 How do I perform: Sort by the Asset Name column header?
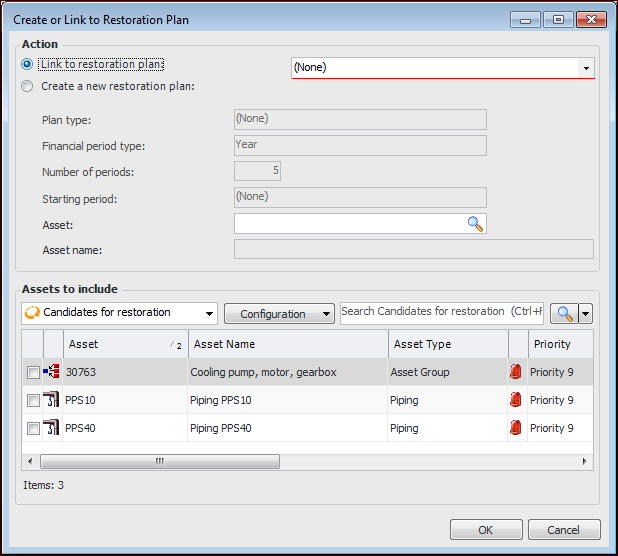coord(288,344)
